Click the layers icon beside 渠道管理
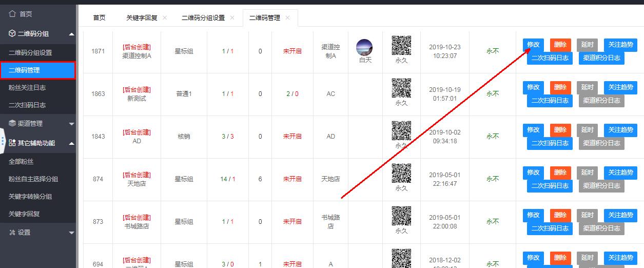The image size is (644, 268). [12, 123]
